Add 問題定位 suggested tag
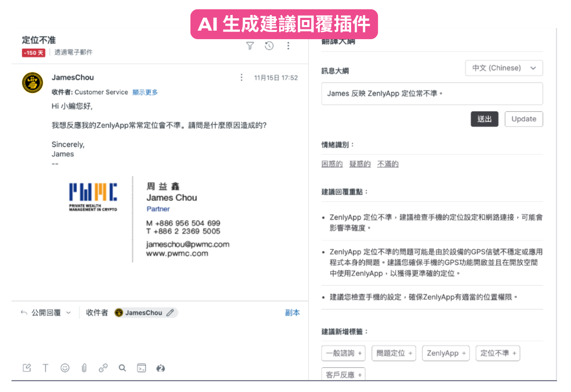 394,353
